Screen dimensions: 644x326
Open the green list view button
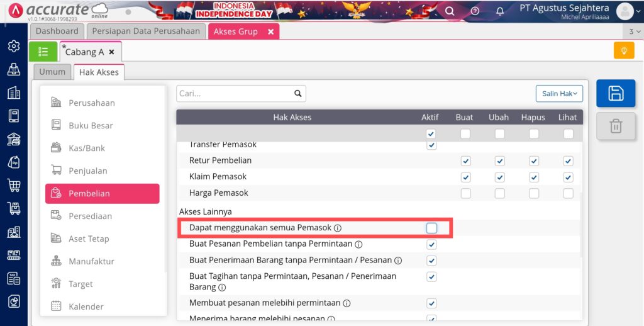click(x=43, y=52)
